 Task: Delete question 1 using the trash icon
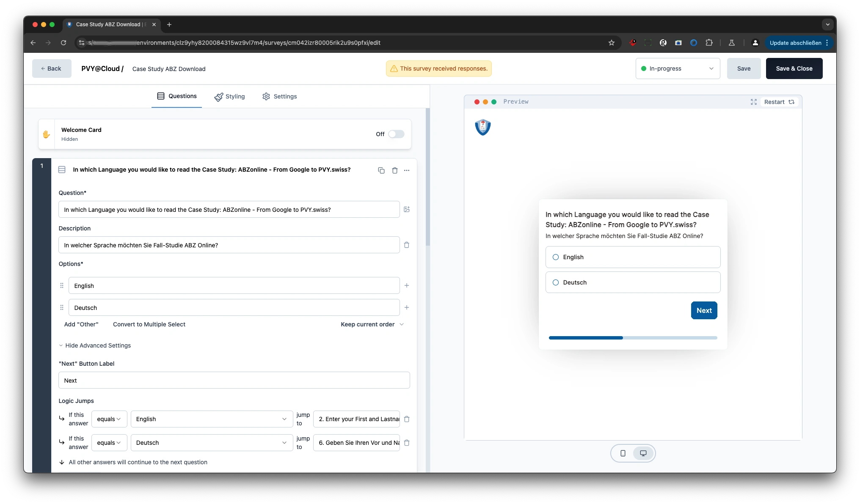pyautogui.click(x=395, y=170)
